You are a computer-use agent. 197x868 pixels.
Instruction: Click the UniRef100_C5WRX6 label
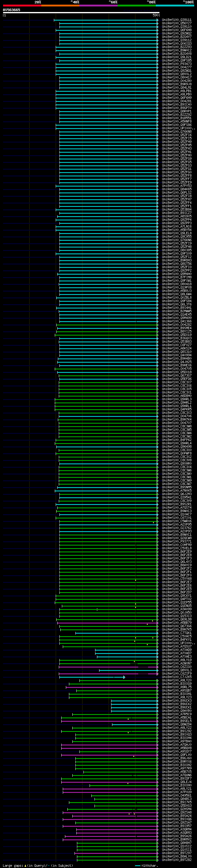[176, 521]
